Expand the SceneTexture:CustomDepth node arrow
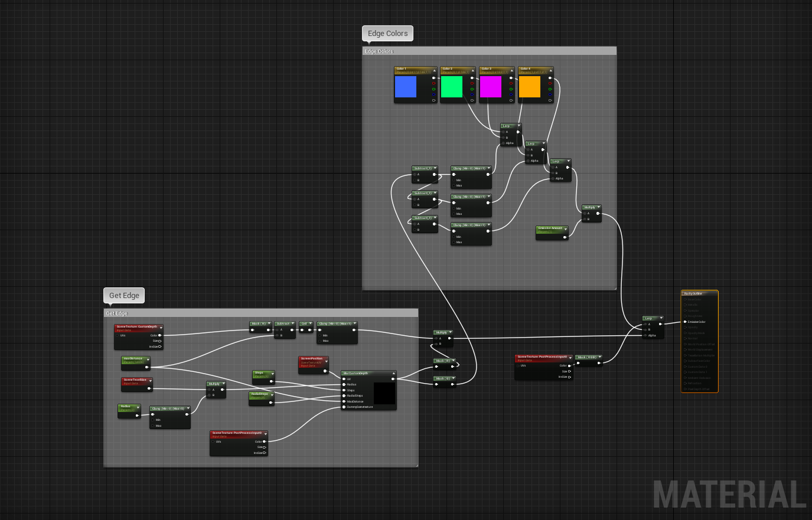 (x=161, y=328)
